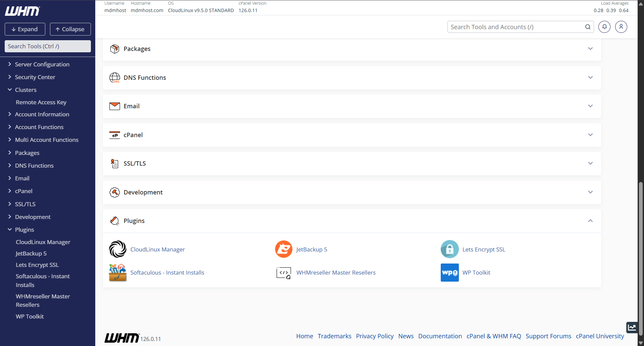Open CloudLinux Manager in sidebar
The height and width of the screenshot is (346, 644).
(x=43, y=242)
